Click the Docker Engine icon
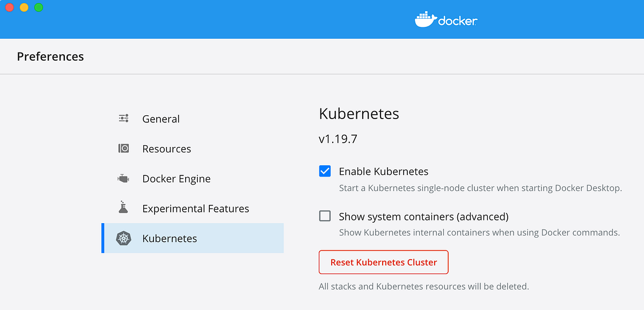Screen dimensions: 644x310 [123, 179]
